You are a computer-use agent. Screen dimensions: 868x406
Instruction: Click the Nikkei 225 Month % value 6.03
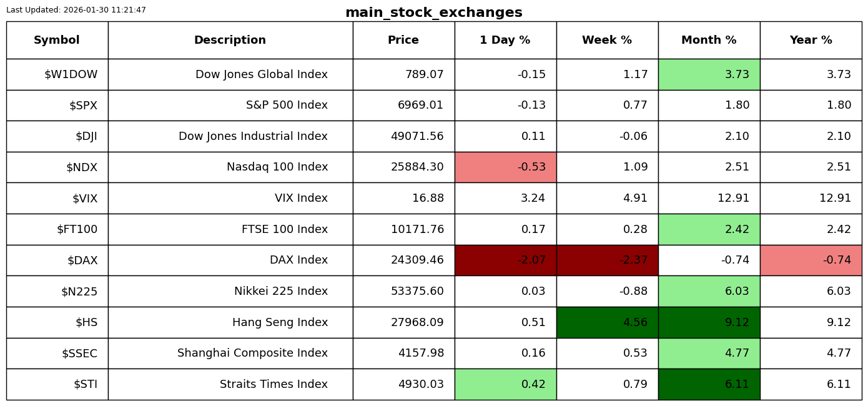[x=737, y=292]
